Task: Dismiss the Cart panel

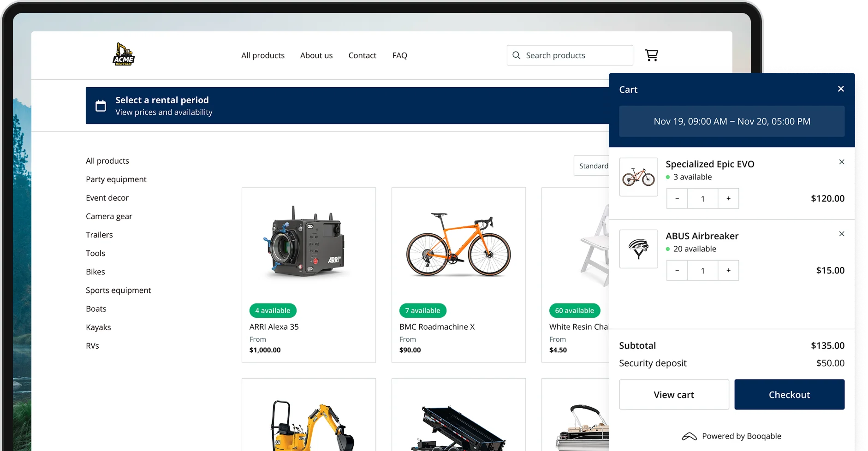Action: [x=841, y=89]
